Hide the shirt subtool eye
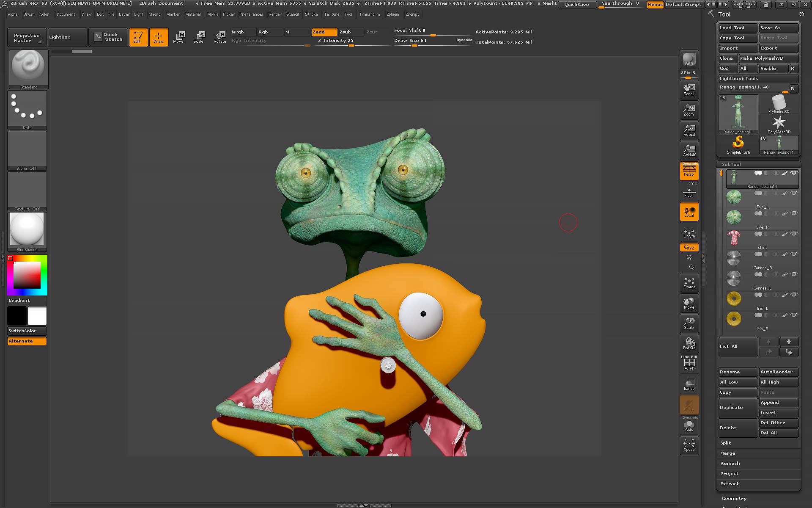Image resolution: width=812 pixels, height=508 pixels. pyautogui.click(x=794, y=234)
